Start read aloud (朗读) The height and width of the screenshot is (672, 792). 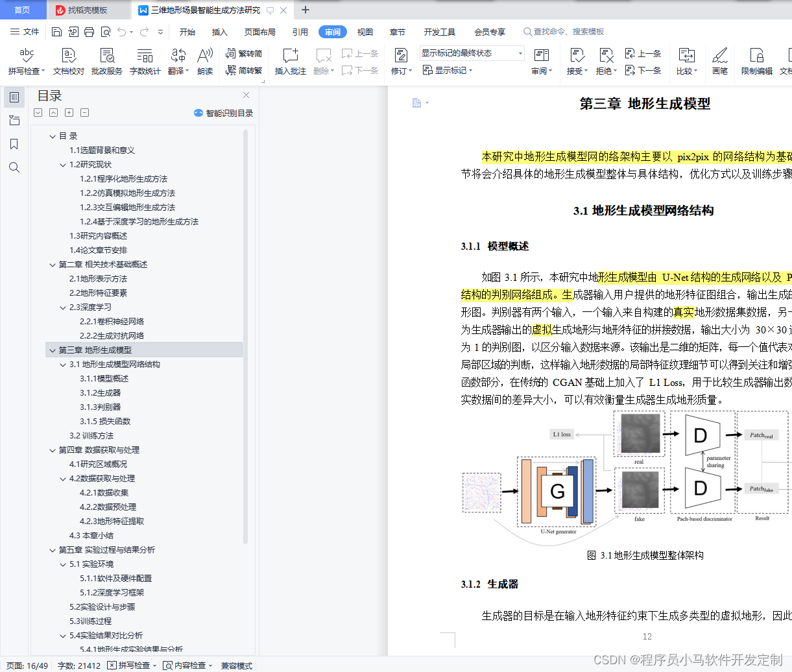(x=205, y=62)
